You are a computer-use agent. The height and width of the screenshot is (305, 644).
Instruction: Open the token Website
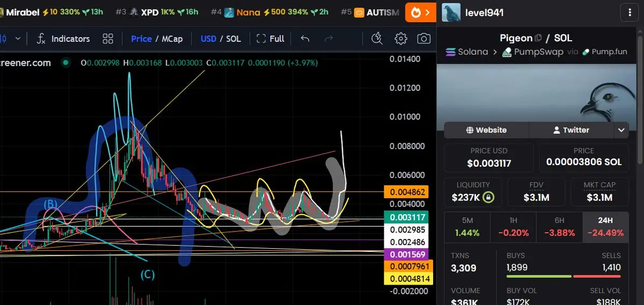pyautogui.click(x=486, y=130)
